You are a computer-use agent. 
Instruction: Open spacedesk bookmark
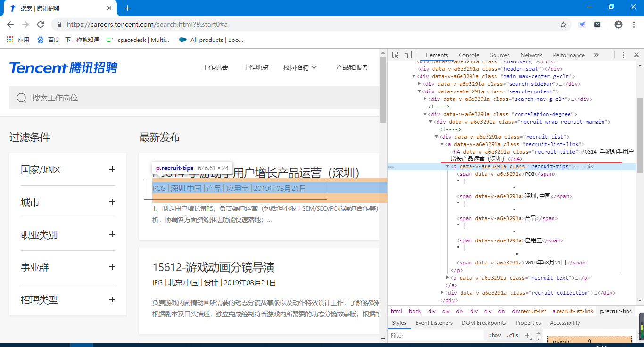[x=138, y=40]
